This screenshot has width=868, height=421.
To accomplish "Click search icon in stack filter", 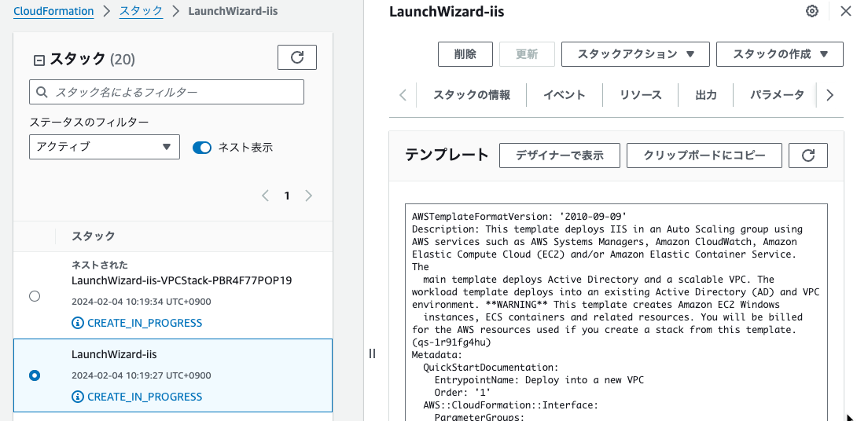I will tap(42, 92).
